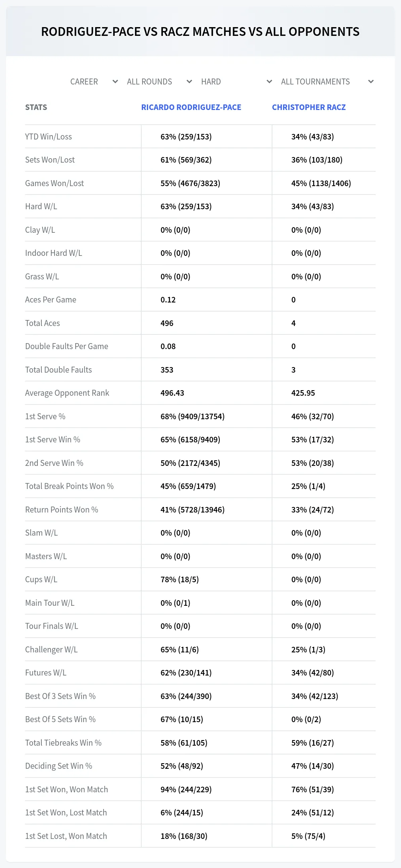The width and height of the screenshot is (401, 868).
Task: Open the CAREER period dropdown
Action: (x=94, y=82)
